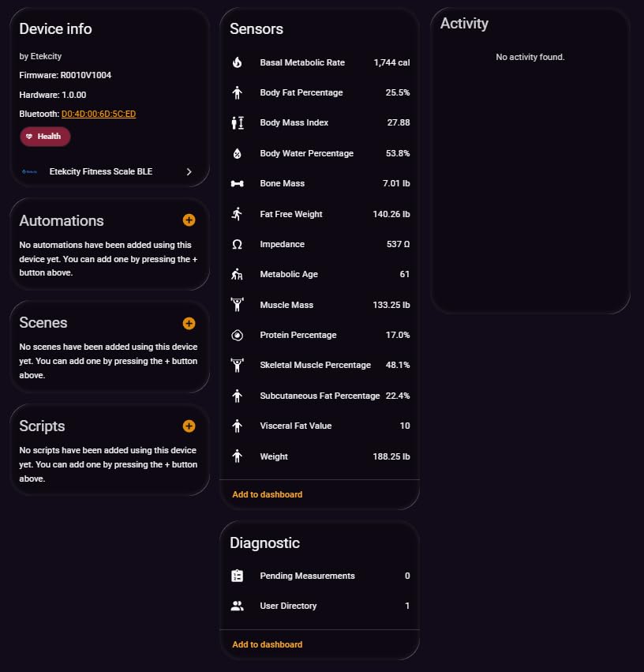Open the Visceral Fat Value sensor row
Image resolution: width=644 pixels, height=672 pixels.
coord(319,426)
